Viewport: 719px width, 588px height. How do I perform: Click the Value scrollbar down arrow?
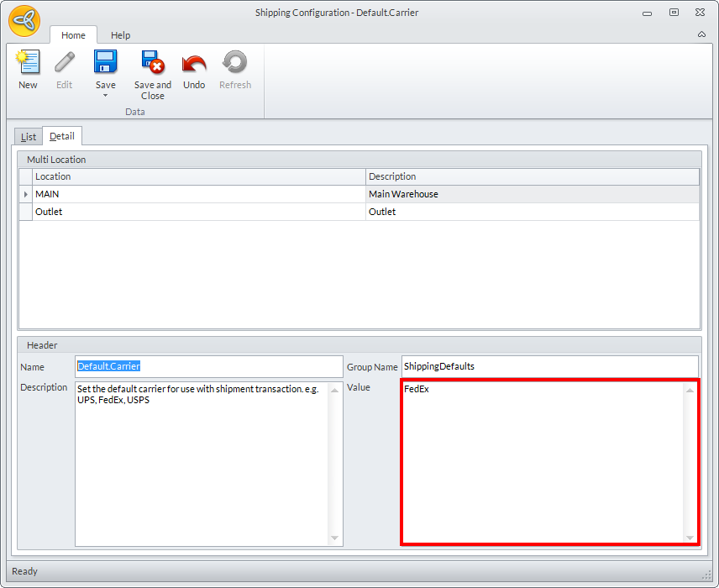pos(690,538)
